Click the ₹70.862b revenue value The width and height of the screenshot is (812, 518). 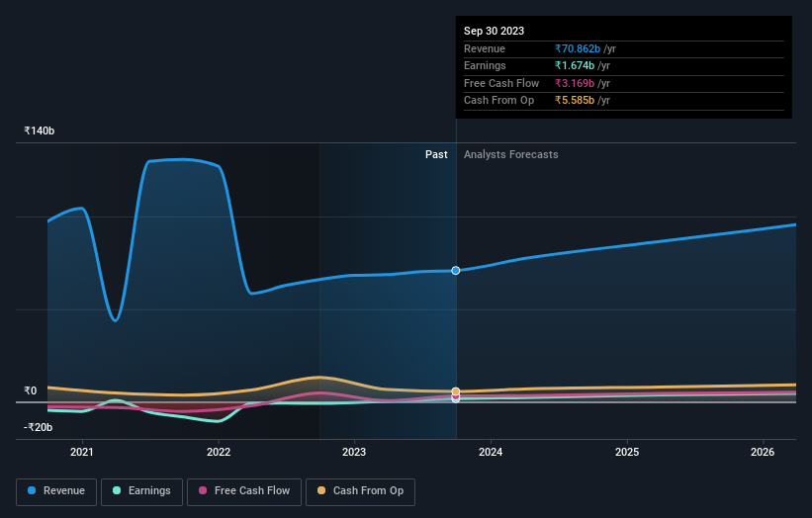coord(578,48)
